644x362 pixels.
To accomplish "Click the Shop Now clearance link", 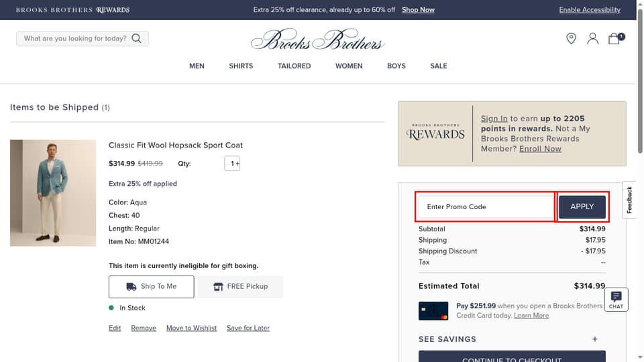I will tap(418, 10).
